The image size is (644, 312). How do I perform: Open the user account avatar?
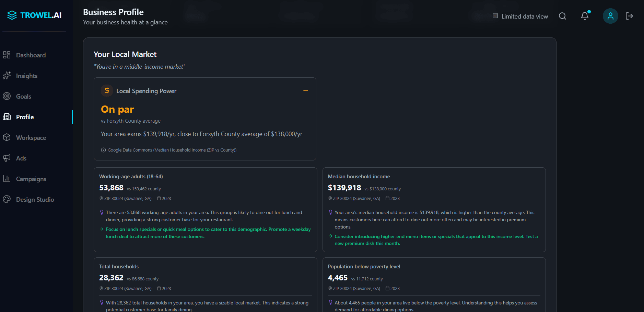coord(610,16)
